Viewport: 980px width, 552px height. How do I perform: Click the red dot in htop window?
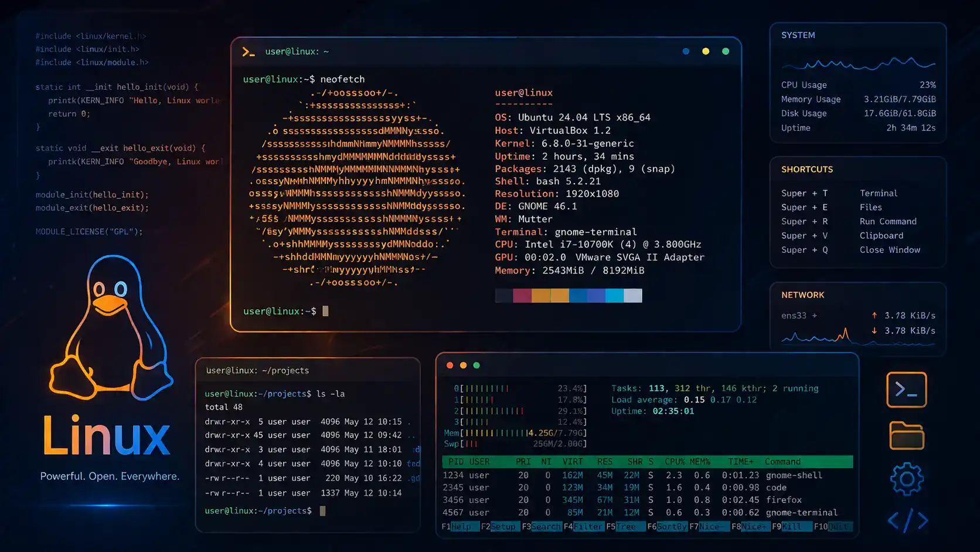click(450, 365)
